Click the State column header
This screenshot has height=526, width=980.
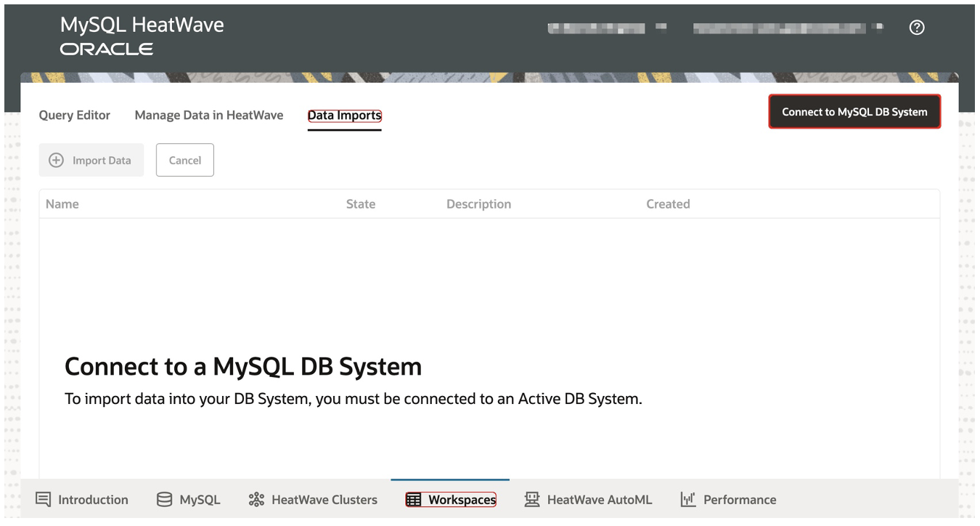click(x=361, y=203)
